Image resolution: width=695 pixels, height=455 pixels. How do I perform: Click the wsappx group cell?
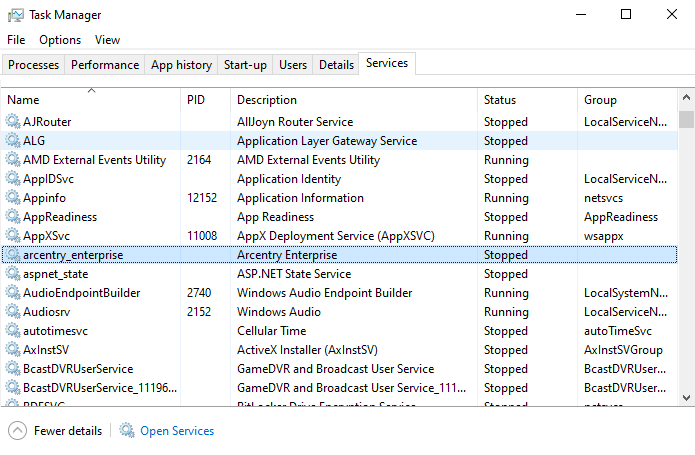604,236
